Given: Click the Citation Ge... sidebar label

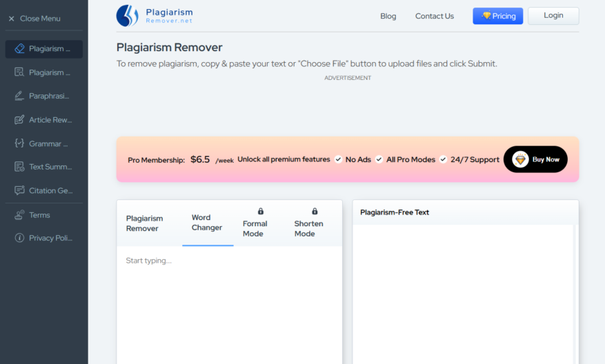Looking at the screenshot, I should click(x=51, y=190).
